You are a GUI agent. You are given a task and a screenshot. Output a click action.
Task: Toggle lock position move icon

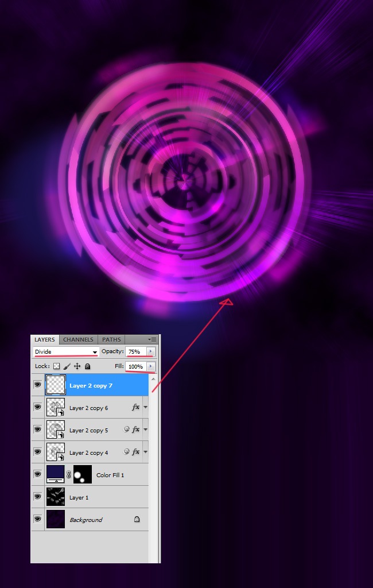77,366
